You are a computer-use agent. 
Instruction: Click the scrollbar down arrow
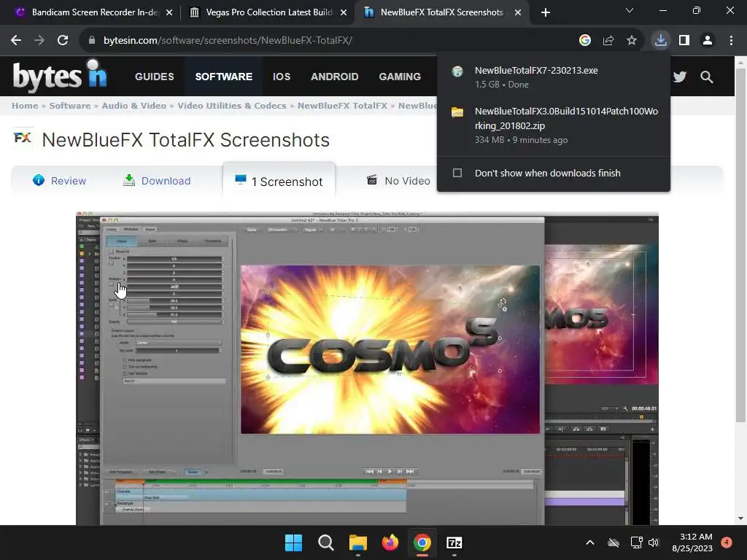coord(740,518)
